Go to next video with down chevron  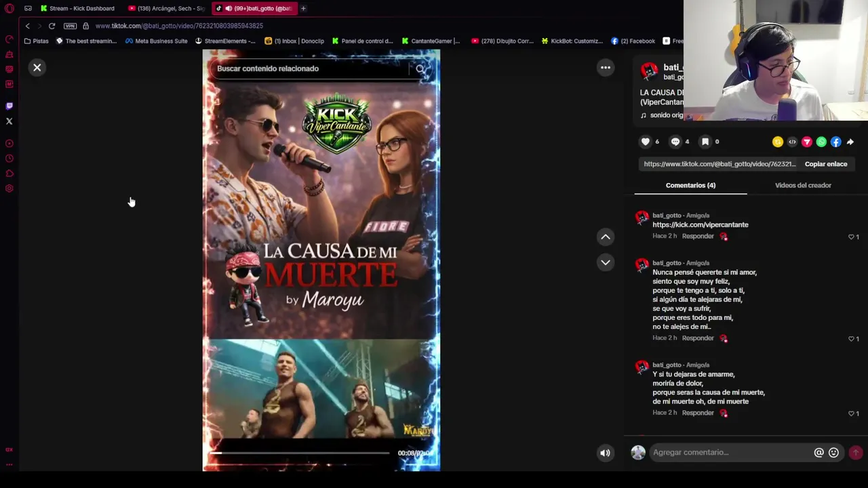[606, 262]
